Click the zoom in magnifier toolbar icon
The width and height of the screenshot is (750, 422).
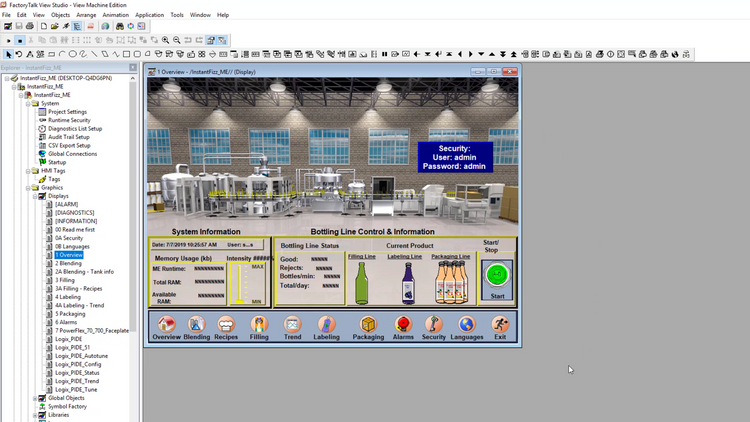tap(165, 41)
